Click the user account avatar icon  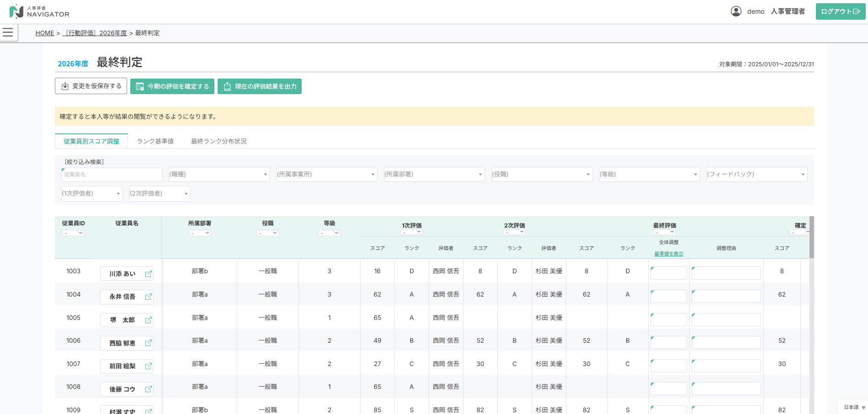(736, 11)
